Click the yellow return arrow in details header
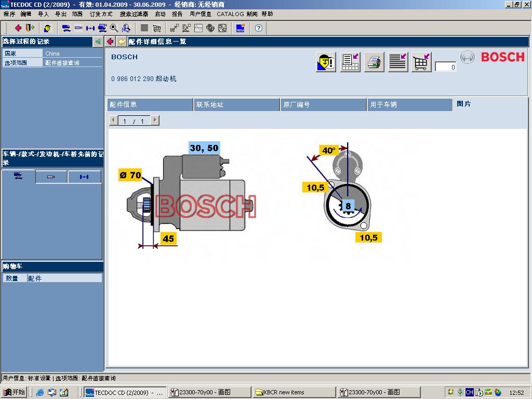532x399 pixels. click(122, 42)
